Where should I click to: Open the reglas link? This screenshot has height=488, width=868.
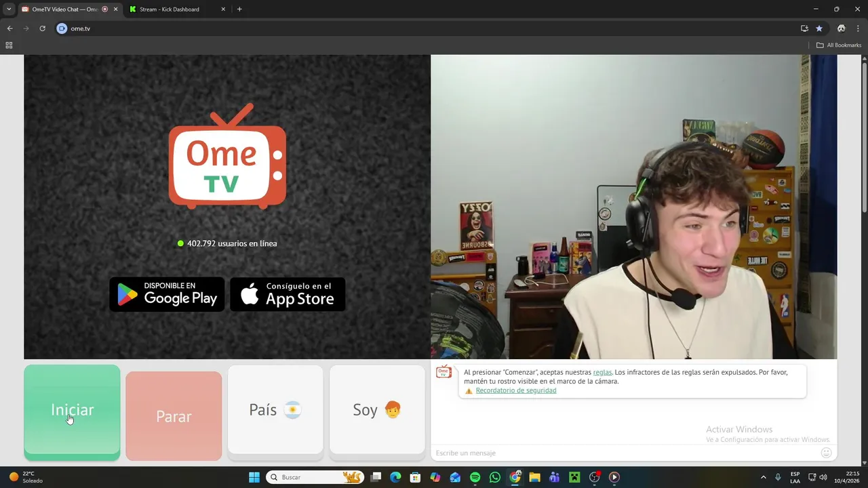click(602, 372)
